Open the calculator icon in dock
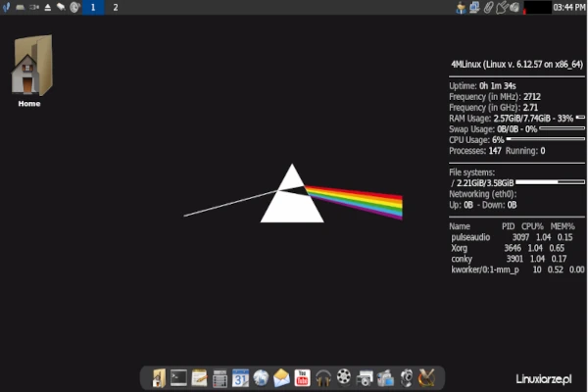This screenshot has height=392, width=588. (x=220, y=378)
